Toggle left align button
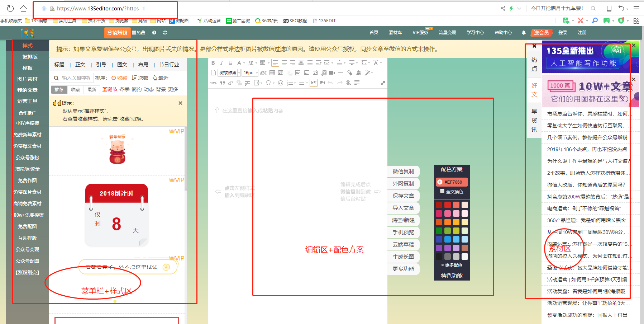This screenshot has width=644, height=324. 275,63
